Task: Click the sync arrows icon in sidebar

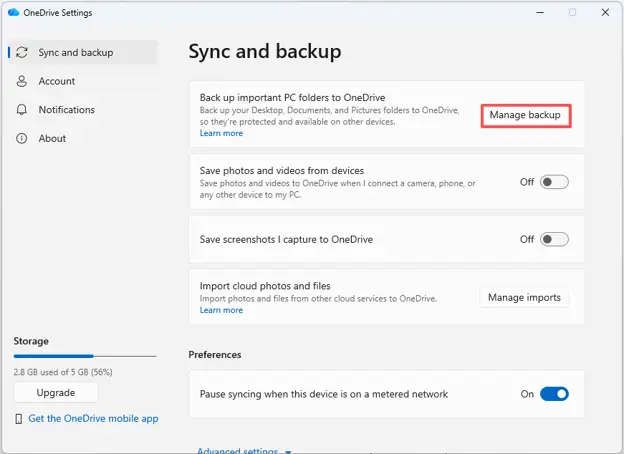Action: pyautogui.click(x=22, y=53)
